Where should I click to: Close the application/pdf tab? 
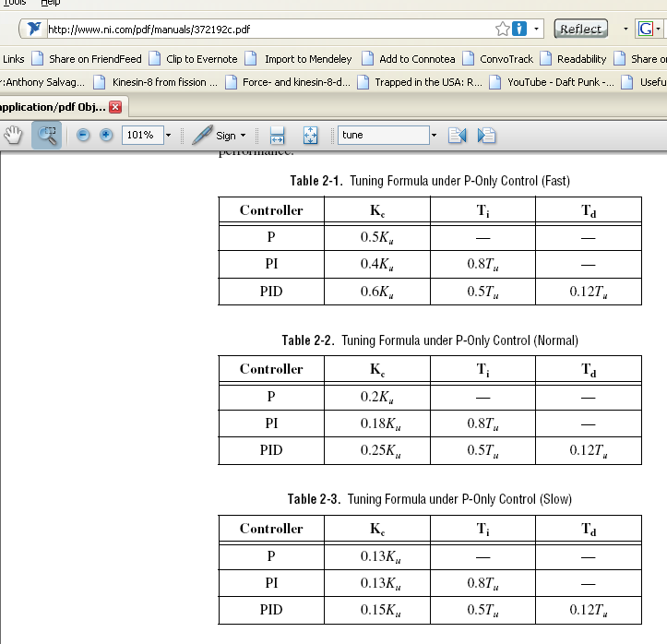(114, 107)
